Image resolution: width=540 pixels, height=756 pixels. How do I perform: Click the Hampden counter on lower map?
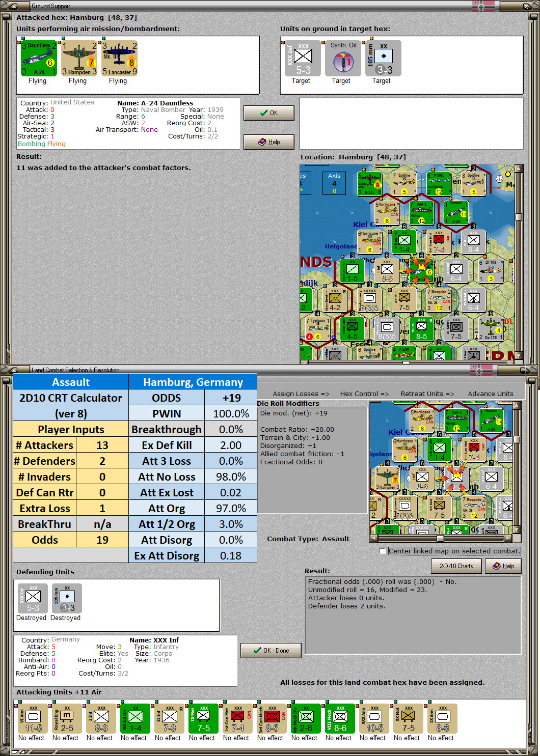387,478
